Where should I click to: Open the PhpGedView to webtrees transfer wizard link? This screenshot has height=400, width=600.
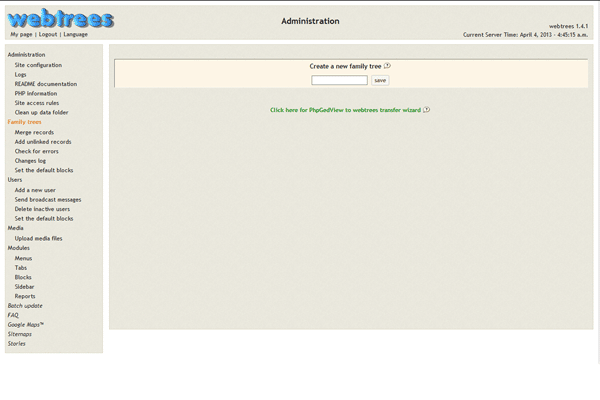tap(345, 109)
